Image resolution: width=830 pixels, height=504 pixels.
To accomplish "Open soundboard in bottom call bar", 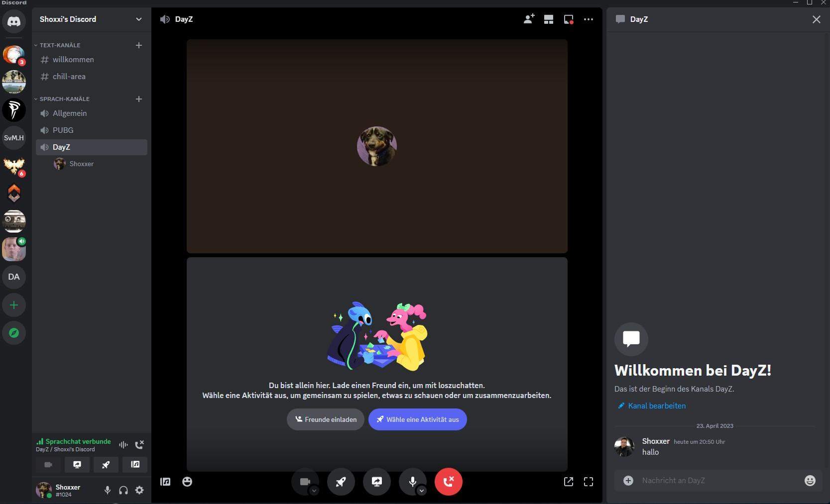I will 165,482.
